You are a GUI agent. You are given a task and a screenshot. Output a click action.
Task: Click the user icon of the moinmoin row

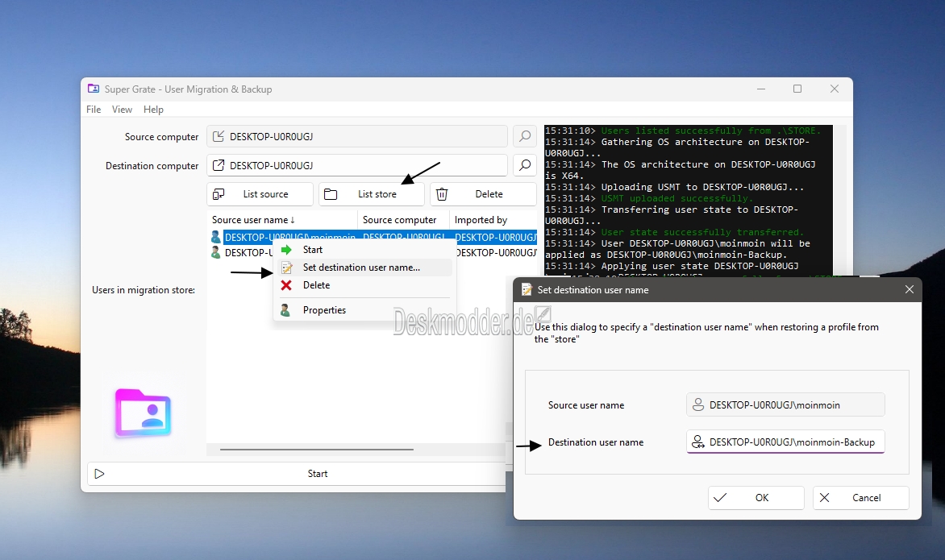(x=216, y=237)
